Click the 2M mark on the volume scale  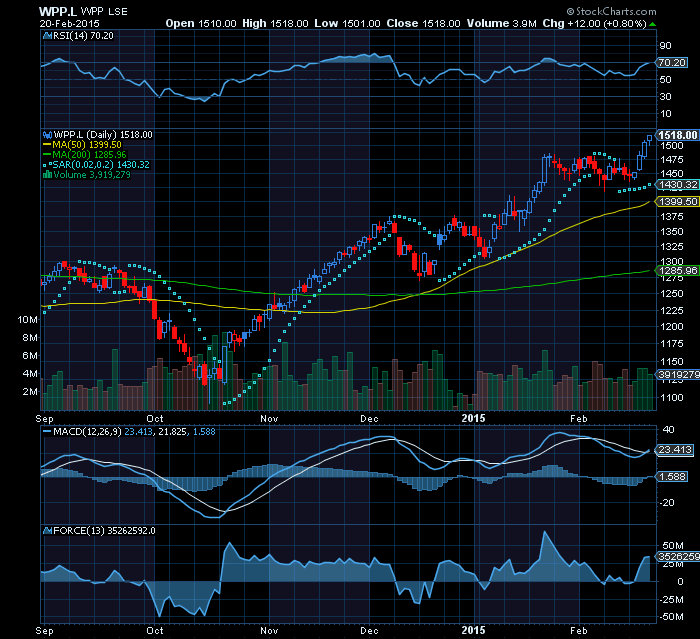pos(30,392)
